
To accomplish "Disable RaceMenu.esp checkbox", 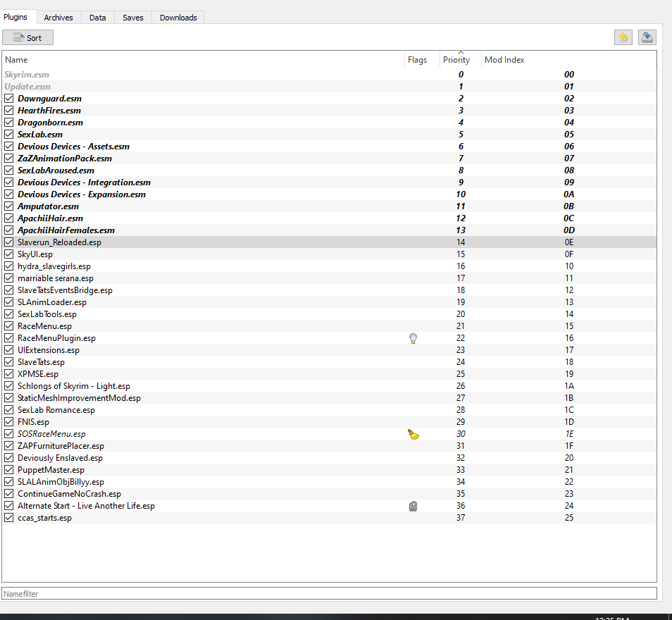I will [x=9, y=326].
